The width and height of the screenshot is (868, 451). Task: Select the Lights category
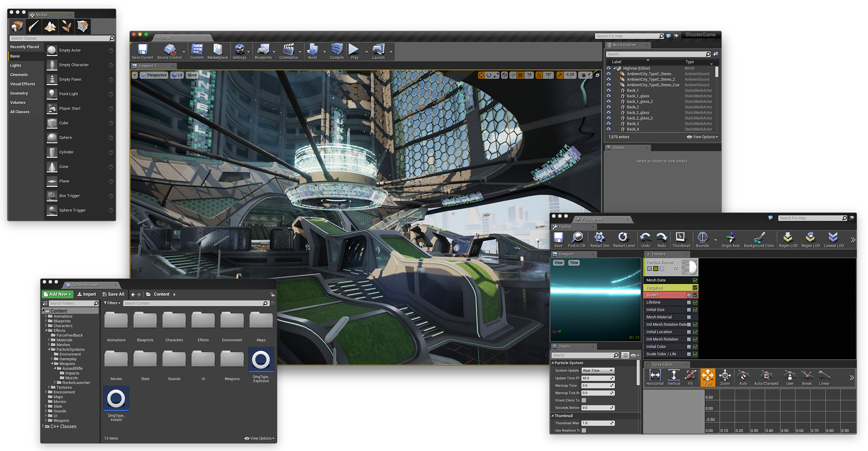(x=16, y=66)
